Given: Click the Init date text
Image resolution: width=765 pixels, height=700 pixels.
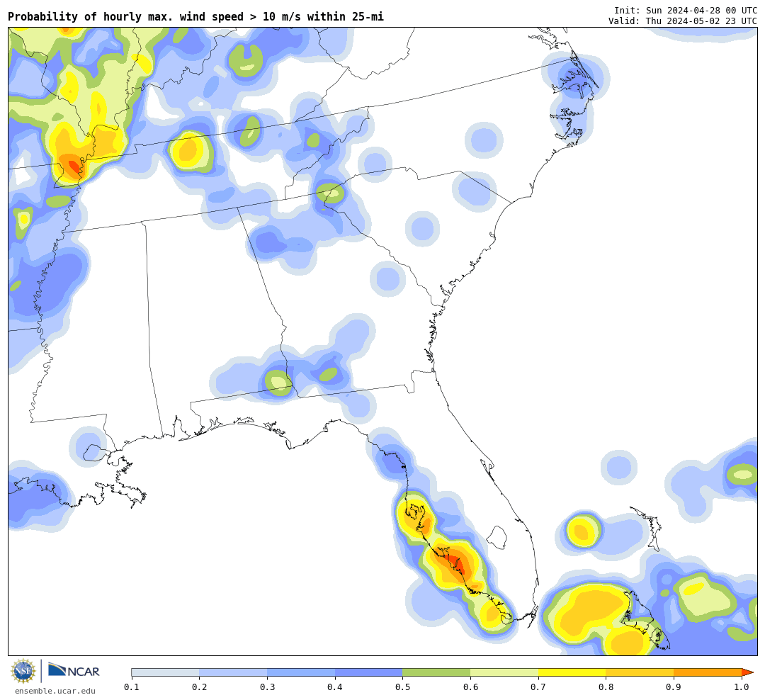Looking at the screenshot, I should [x=686, y=10].
